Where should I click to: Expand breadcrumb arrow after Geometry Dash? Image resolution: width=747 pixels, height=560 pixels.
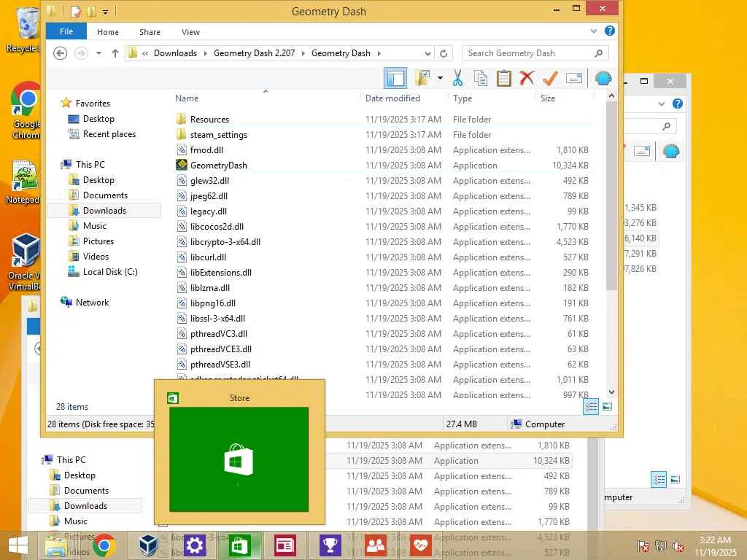379,53
